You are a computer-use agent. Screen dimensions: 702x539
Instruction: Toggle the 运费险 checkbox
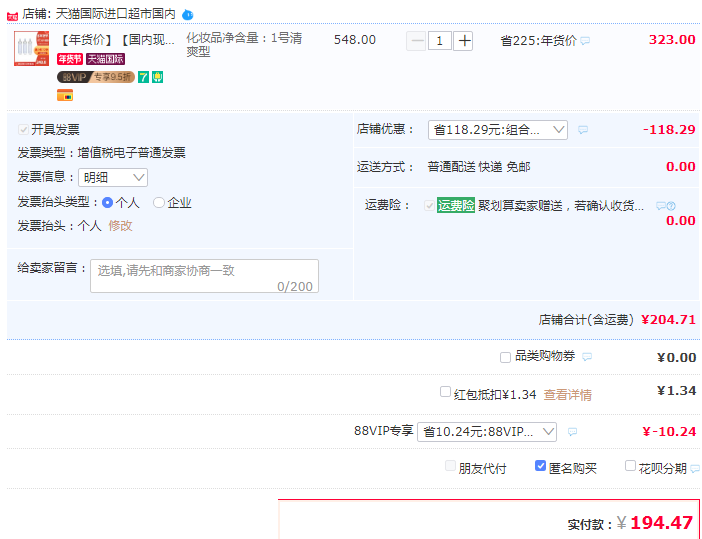tap(429, 206)
